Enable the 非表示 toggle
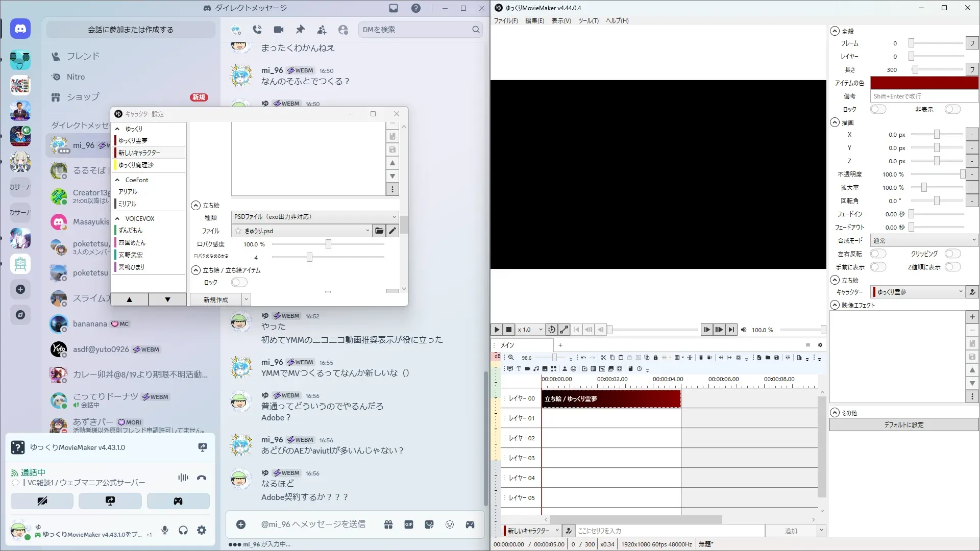980x551 pixels. pos(952,109)
